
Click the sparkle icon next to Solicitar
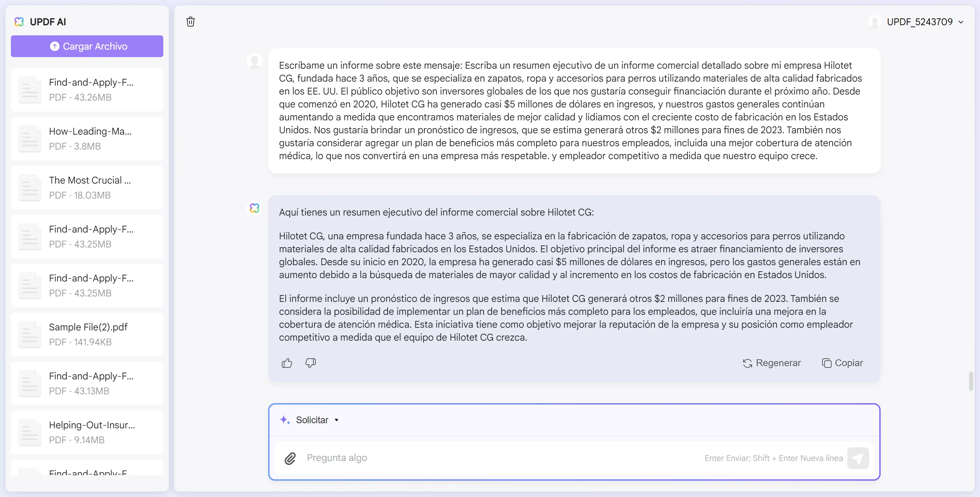[285, 420]
